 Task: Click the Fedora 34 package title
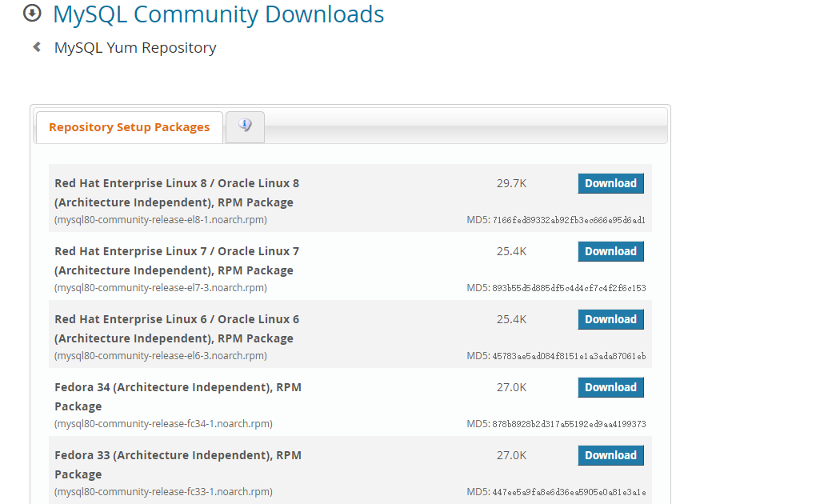178,397
